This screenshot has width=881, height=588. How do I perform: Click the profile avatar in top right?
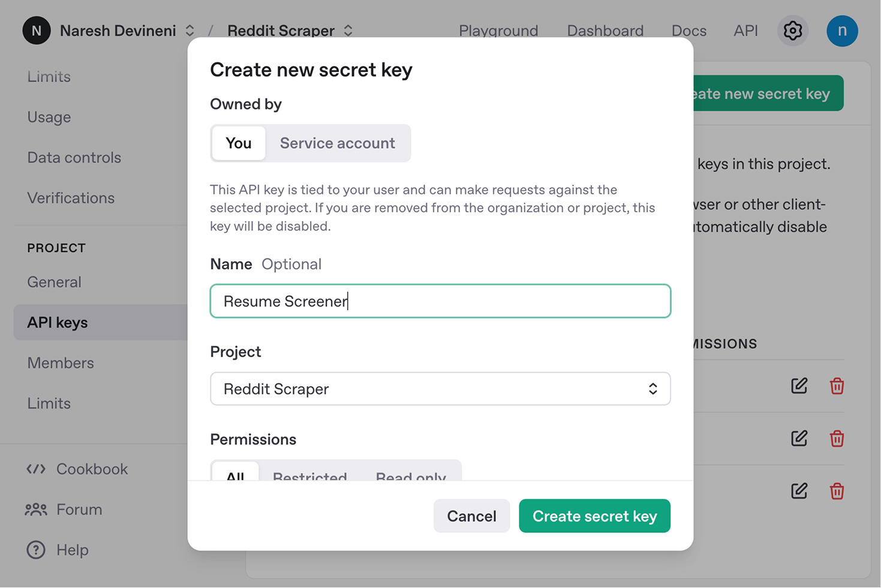(x=842, y=31)
